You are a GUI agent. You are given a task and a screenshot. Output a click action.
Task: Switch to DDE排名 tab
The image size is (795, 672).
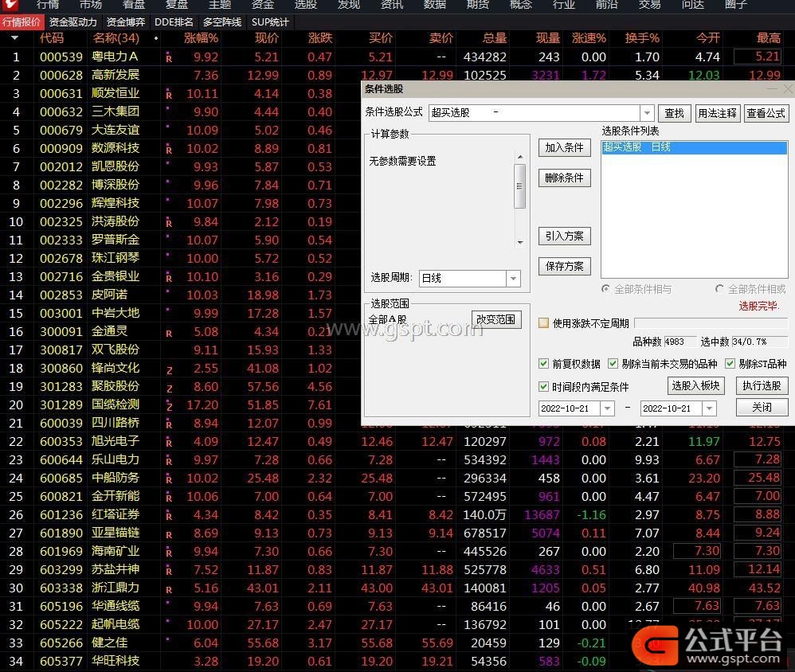point(174,22)
